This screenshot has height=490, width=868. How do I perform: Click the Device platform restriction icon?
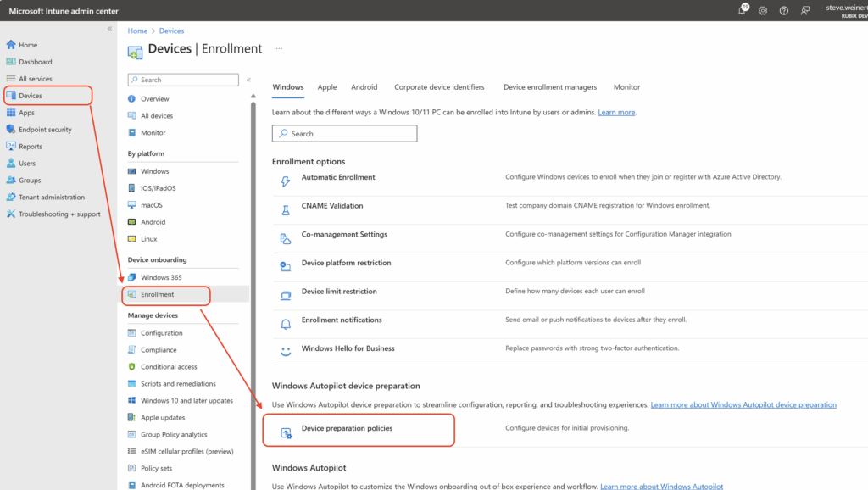(x=286, y=267)
